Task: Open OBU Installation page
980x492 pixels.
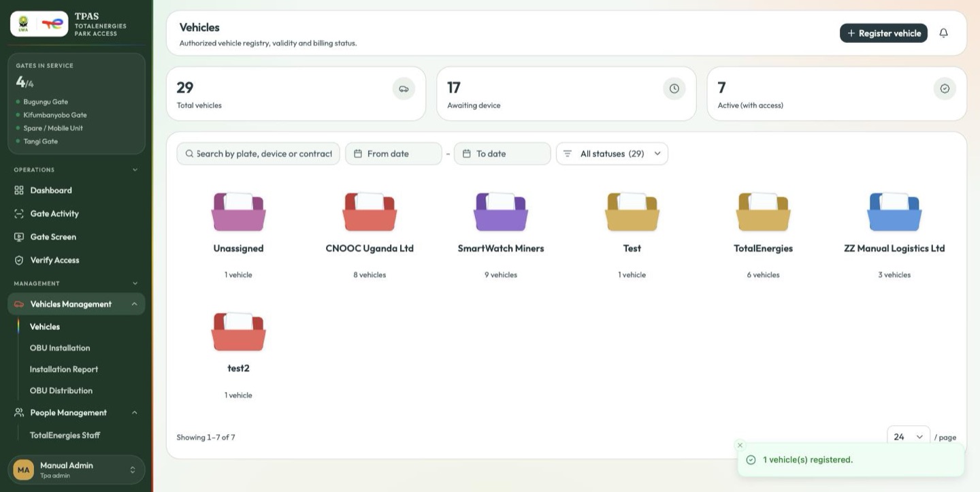Action: point(60,348)
